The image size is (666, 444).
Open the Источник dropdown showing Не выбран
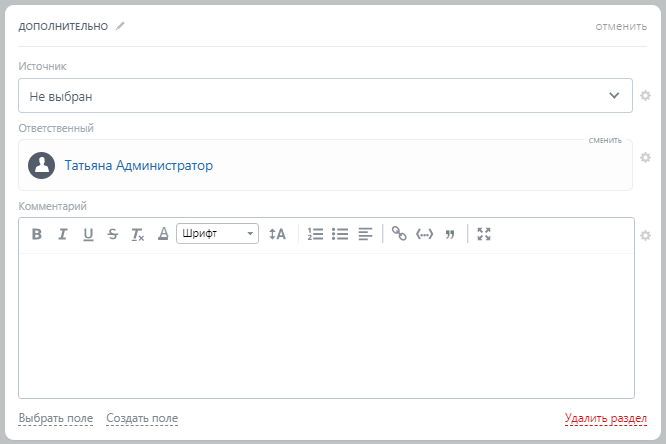325,96
